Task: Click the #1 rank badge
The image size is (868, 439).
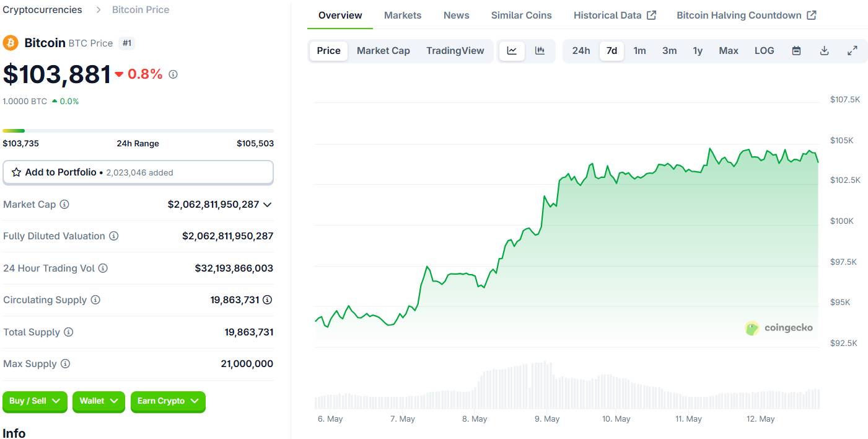Action: 127,43
